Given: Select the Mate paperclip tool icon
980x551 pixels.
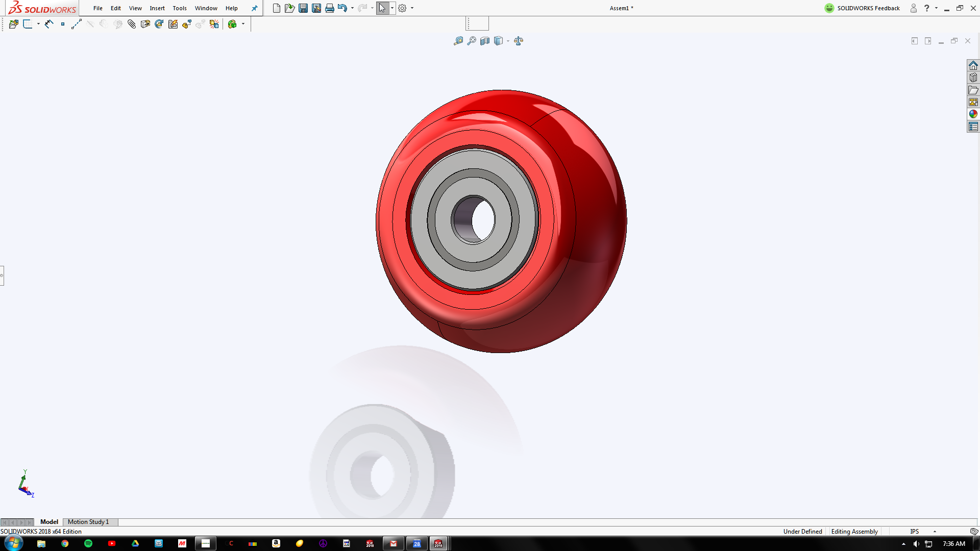Looking at the screenshot, I should 132,24.
